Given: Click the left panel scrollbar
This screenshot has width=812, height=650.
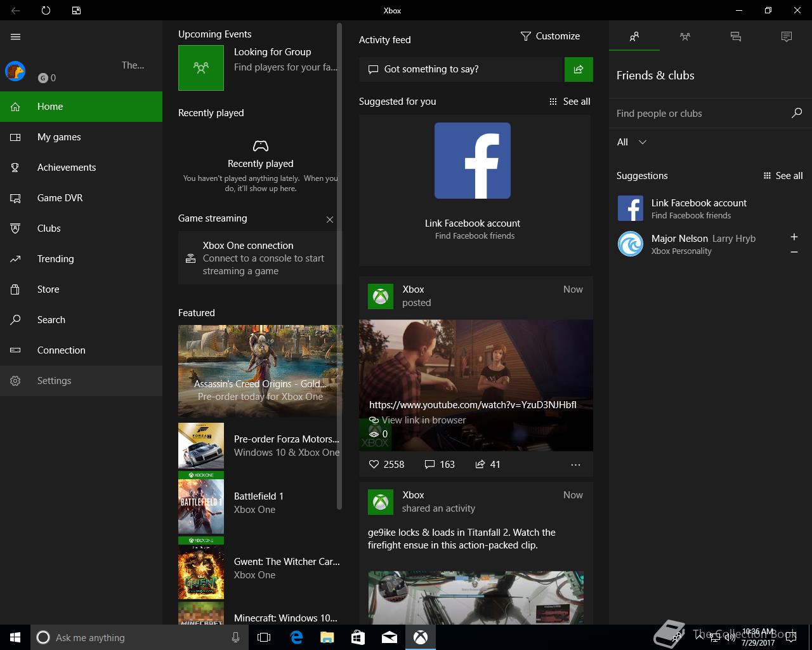Looking at the screenshot, I should [x=339, y=267].
